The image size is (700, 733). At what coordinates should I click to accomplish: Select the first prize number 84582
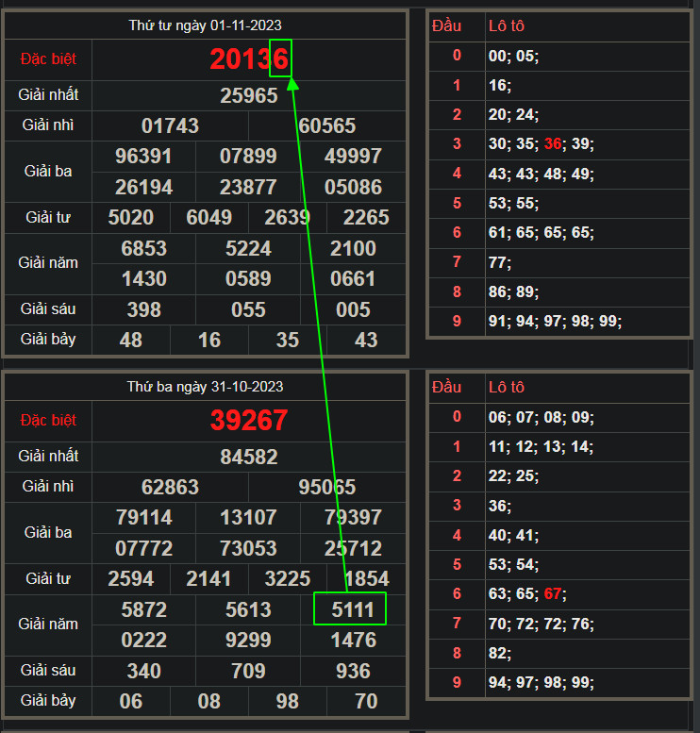(x=249, y=457)
